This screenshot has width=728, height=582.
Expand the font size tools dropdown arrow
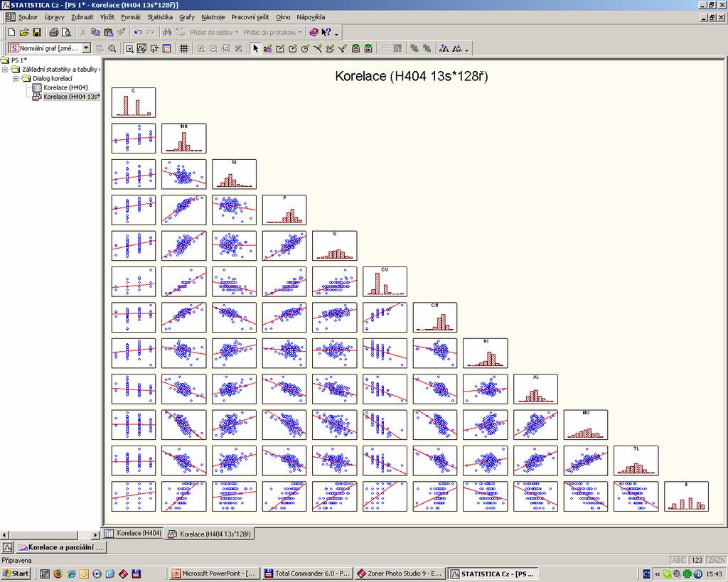pyautogui.click(x=466, y=49)
